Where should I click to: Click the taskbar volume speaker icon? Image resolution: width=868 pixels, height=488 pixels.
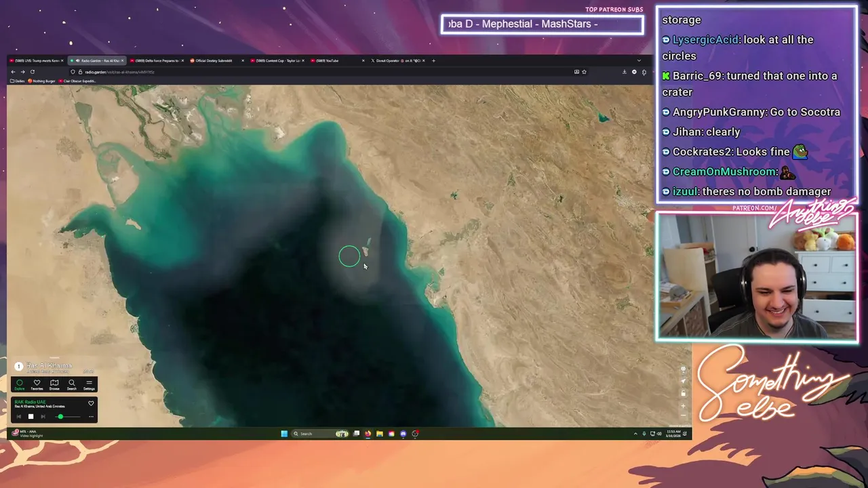tap(659, 434)
